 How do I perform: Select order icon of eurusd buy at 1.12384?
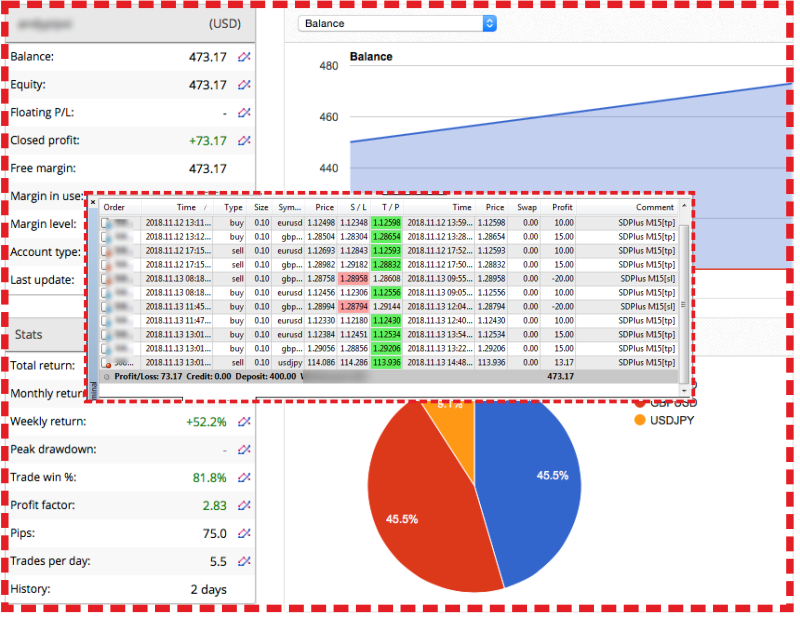click(106, 335)
